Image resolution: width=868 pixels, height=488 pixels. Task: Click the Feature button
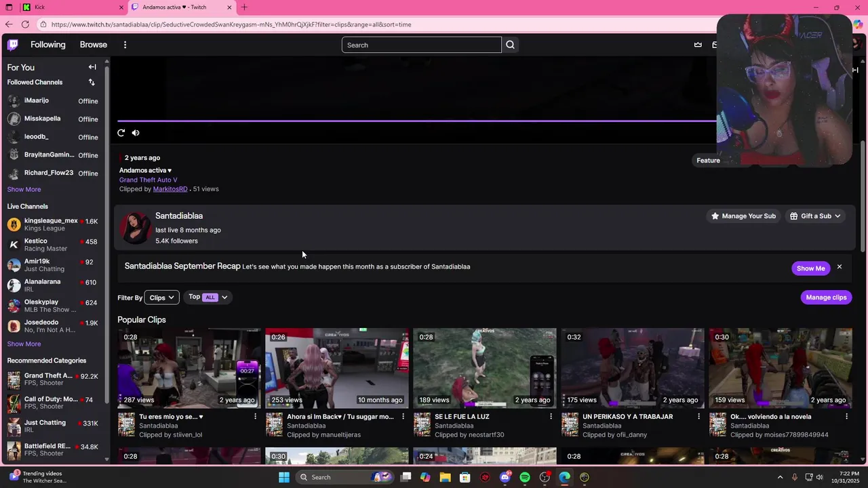pyautogui.click(x=708, y=161)
